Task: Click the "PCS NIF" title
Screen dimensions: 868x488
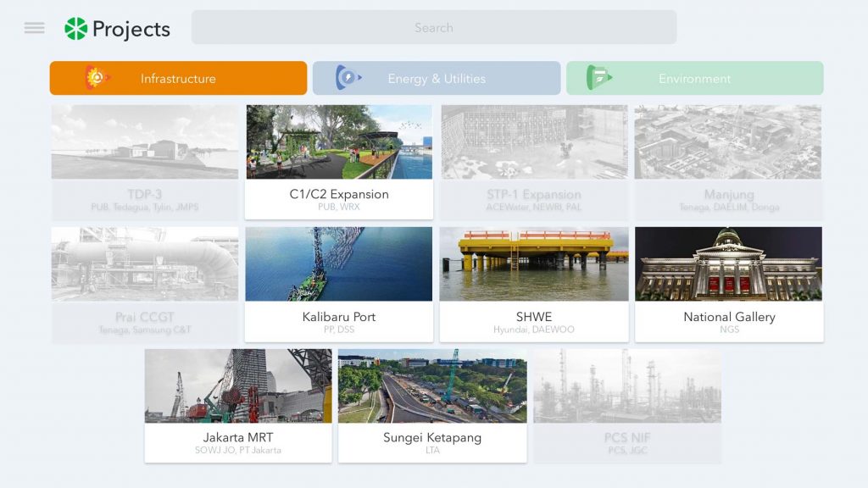Action: (x=627, y=438)
